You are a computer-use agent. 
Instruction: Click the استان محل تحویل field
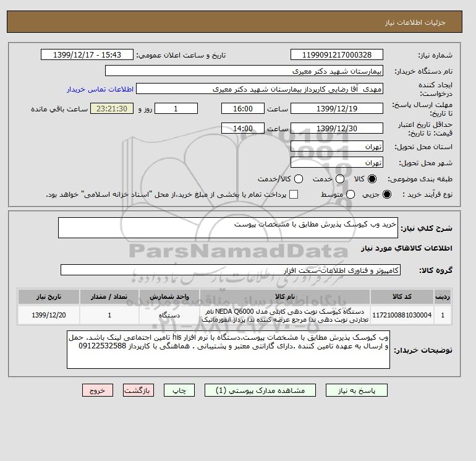[337, 147]
